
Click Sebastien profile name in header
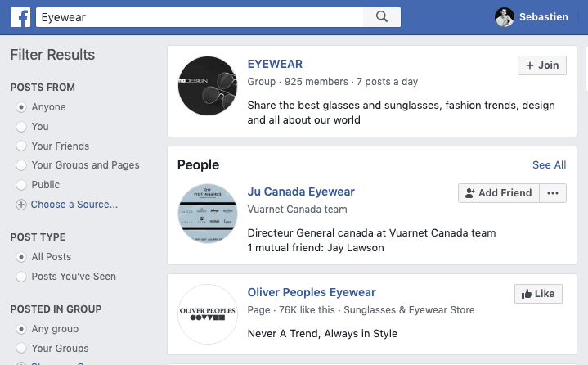543,17
